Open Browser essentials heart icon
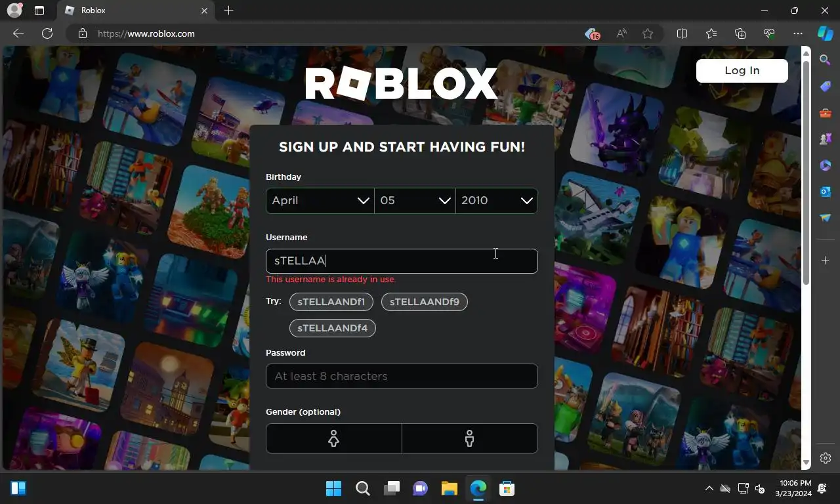The image size is (840, 504). [x=769, y=33]
